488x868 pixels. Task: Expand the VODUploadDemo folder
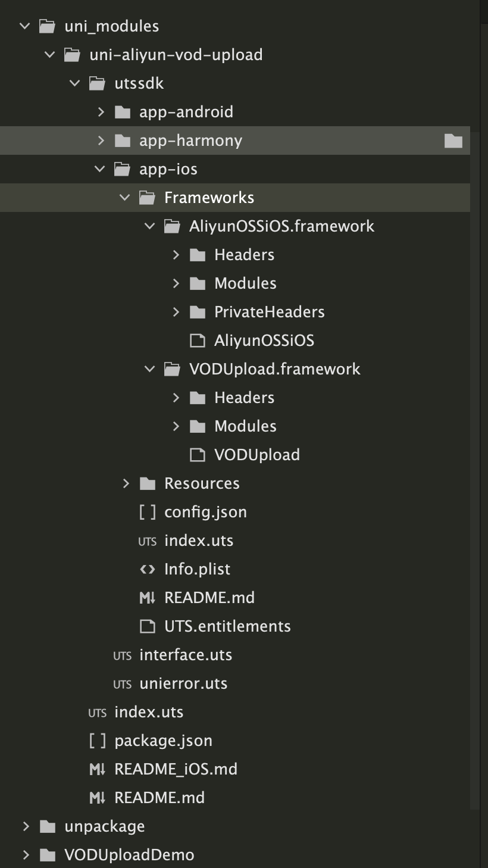(x=26, y=855)
